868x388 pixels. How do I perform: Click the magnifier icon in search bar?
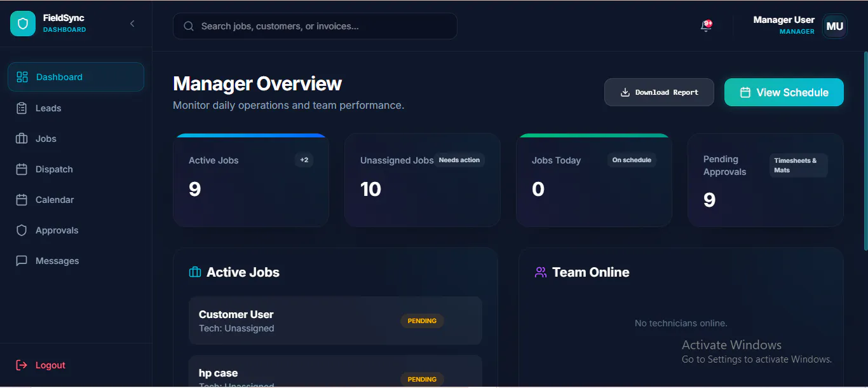pyautogui.click(x=189, y=26)
